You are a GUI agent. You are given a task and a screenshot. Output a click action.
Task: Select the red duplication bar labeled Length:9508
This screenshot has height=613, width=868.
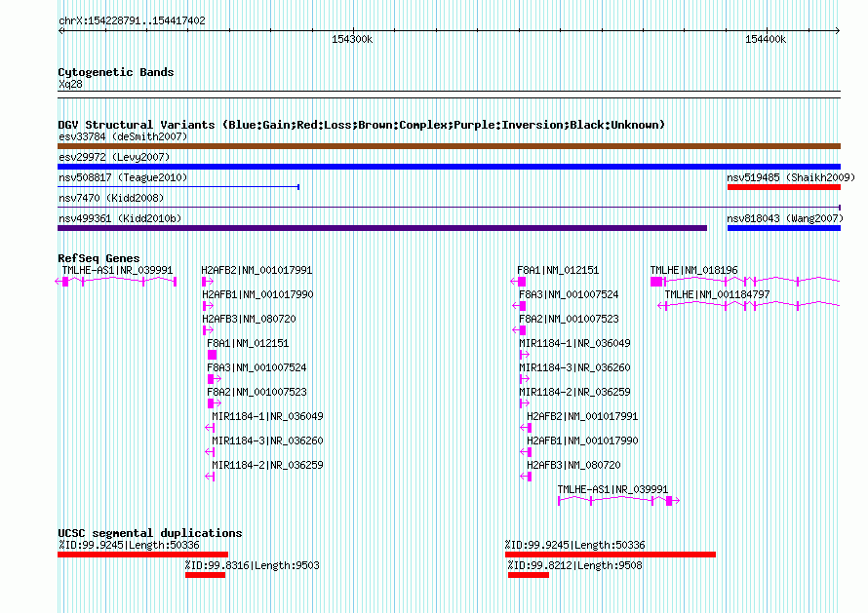pos(528,575)
